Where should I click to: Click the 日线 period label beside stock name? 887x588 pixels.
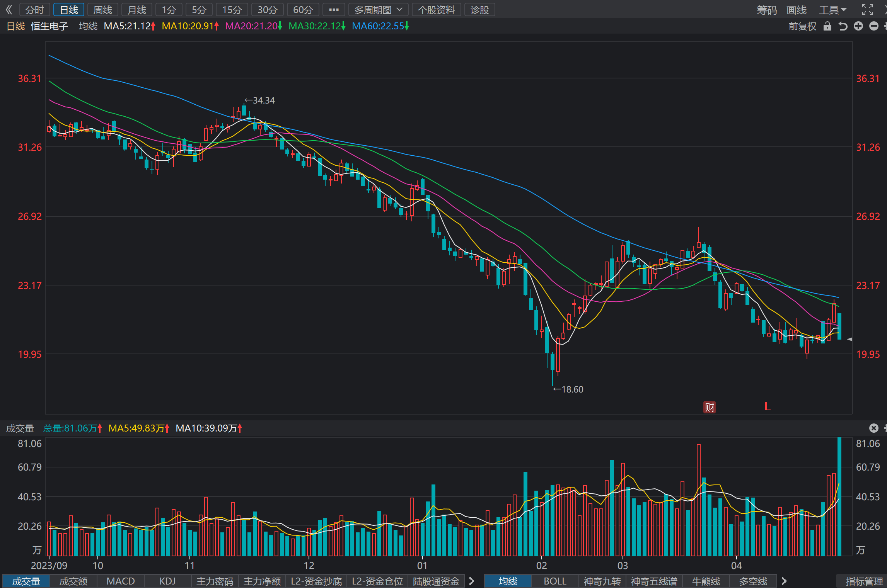(x=16, y=26)
